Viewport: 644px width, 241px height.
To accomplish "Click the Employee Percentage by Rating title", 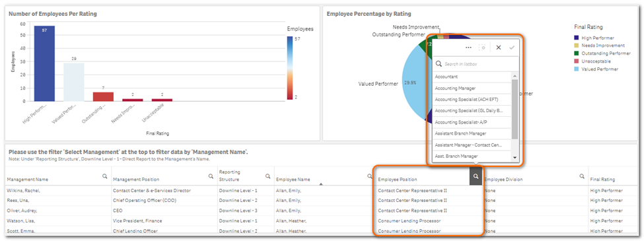I will point(369,14).
